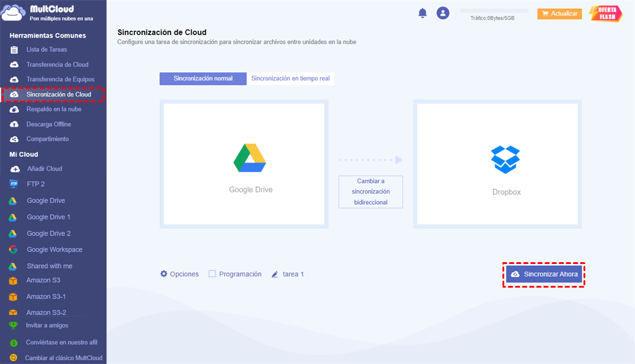Click the Invitar a amigos trophy icon
The image size is (635, 364).
pyautogui.click(x=14, y=325)
